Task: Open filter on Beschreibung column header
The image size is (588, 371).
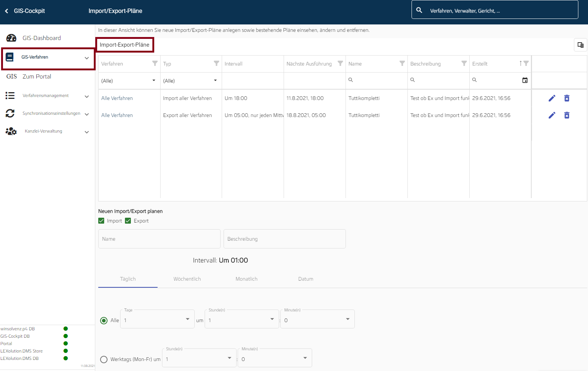Action: click(464, 63)
